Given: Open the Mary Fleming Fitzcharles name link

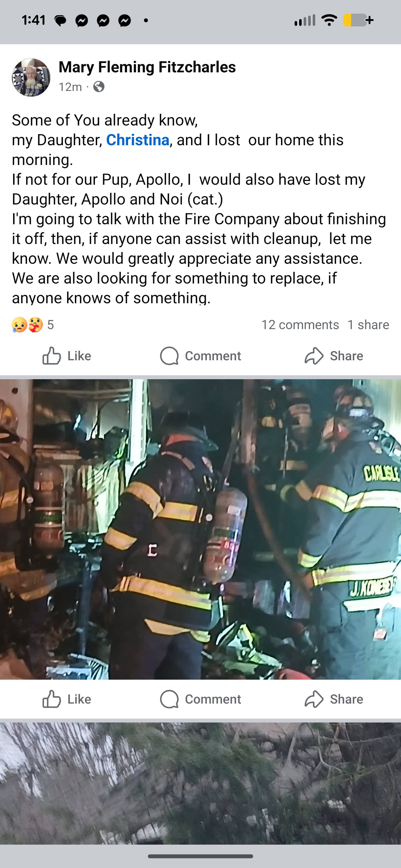Looking at the screenshot, I should click(147, 67).
